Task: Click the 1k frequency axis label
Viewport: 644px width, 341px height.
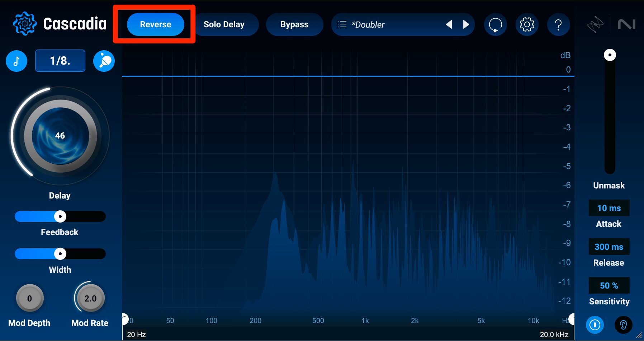Action: point(365,321)
